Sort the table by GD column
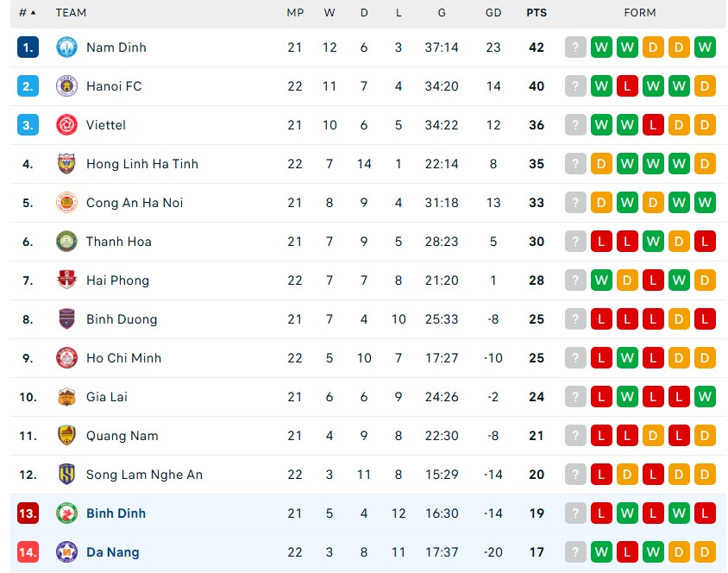The width and height of the screenshot is (728, 573). pos(493,13)
